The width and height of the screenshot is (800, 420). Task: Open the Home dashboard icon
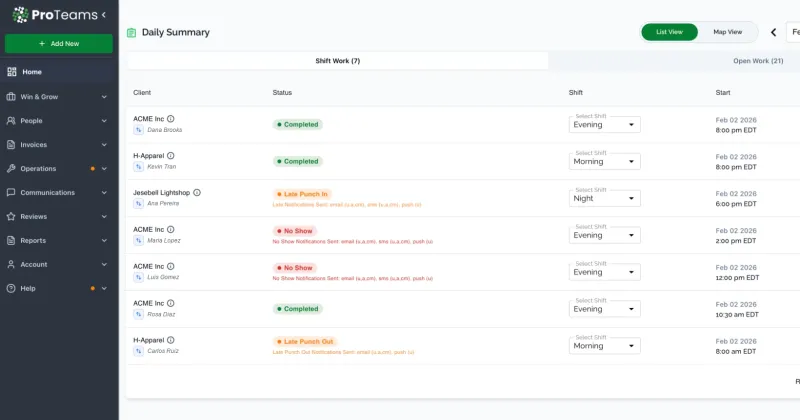(11, 72)
